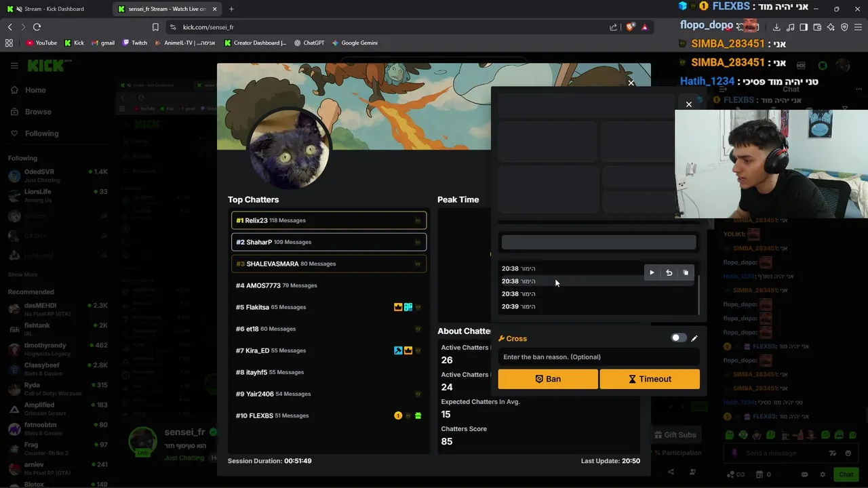This screenshot has height=488, width=868.
Task: Play the highlighted 20:38 chat message
Action: pos(652,272)
